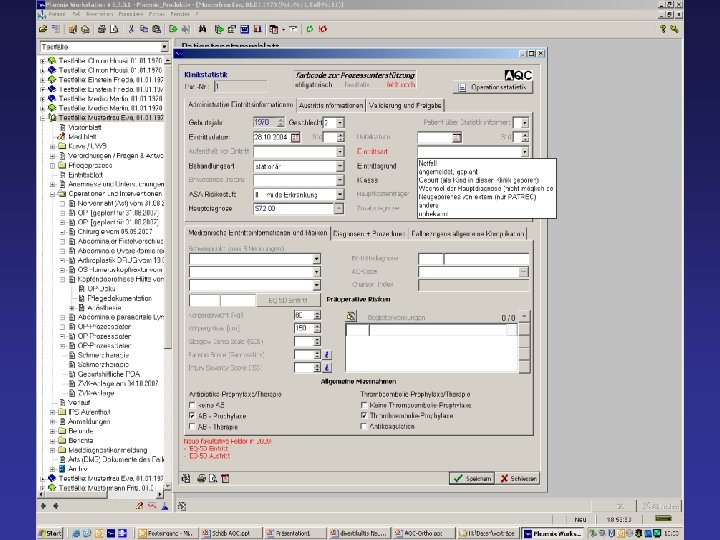720x540 pixels.
Task: Check the 'keine AB' checkbox
Action: click(192, 404)
